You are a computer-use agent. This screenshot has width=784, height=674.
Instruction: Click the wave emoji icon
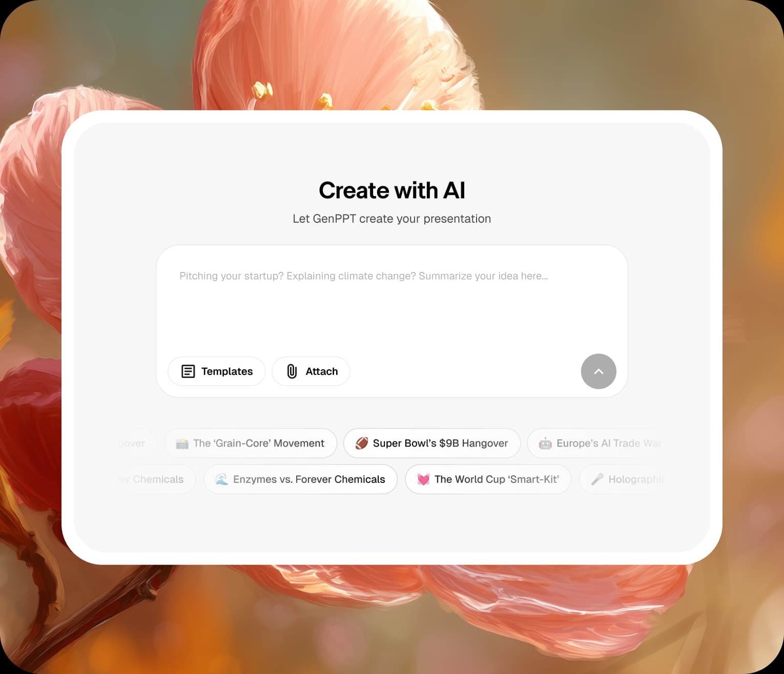[222, 479]
